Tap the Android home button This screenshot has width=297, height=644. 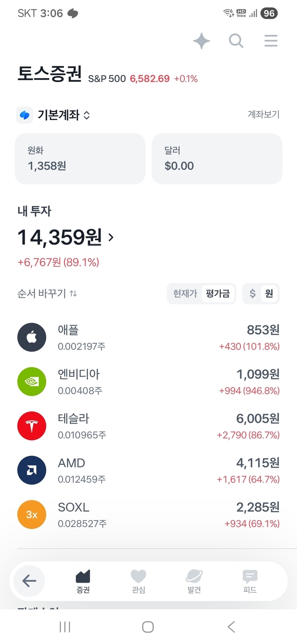coord(148,627)
